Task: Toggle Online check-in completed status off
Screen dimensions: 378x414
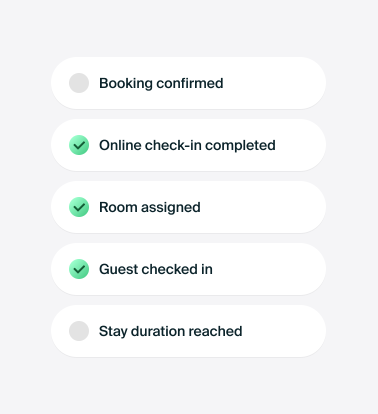Action: coord(79,145)
